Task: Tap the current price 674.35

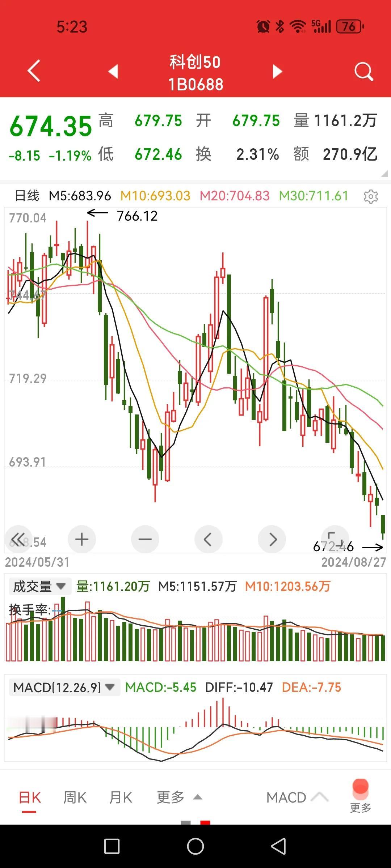Action: pyautogui.click(x=51, y=127)
